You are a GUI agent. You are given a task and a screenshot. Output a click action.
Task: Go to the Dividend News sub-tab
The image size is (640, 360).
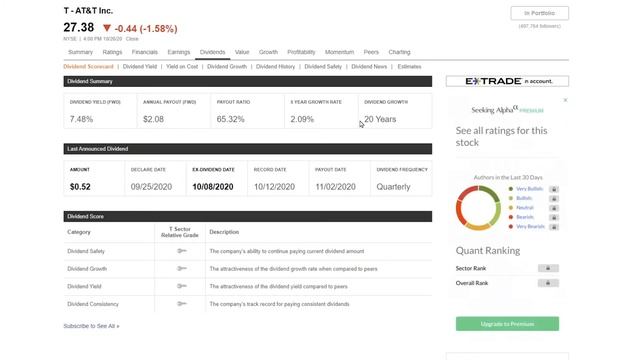click(369, 67)
